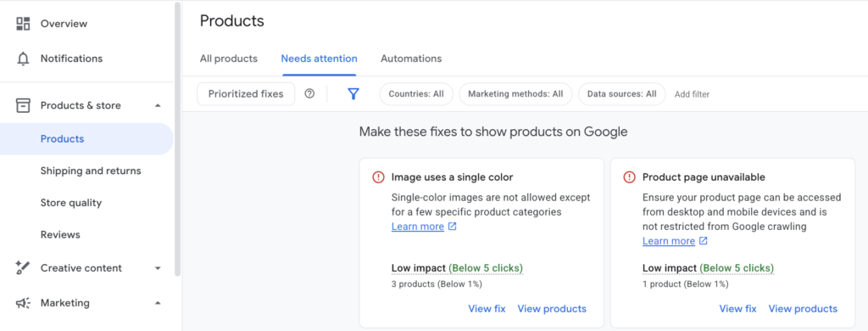Image resolution: width=868 pixels, height=331 pixels.
Task: Click the Products page heading
Action: (232, 21)
